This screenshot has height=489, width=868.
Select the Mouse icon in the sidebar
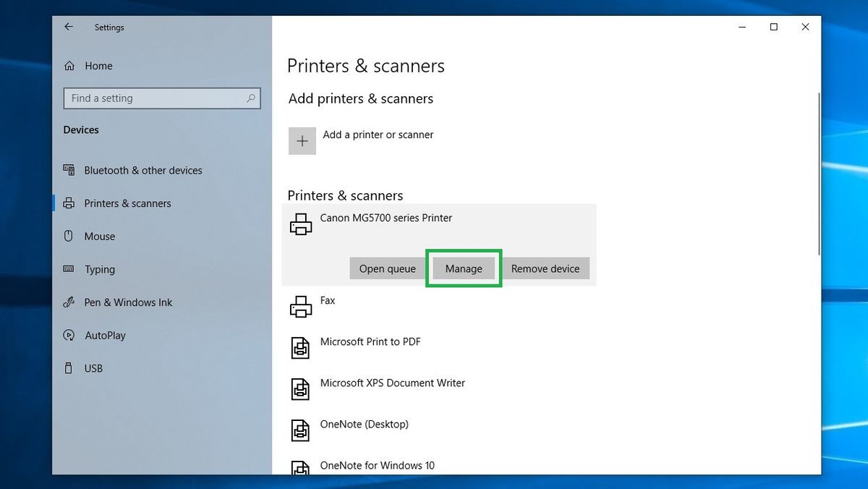(69, 236)
